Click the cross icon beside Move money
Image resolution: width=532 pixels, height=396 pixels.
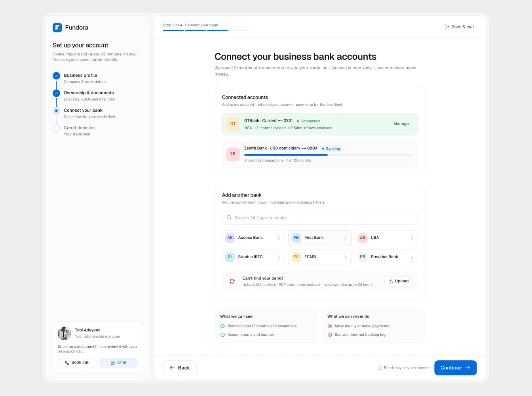[330, 326]
